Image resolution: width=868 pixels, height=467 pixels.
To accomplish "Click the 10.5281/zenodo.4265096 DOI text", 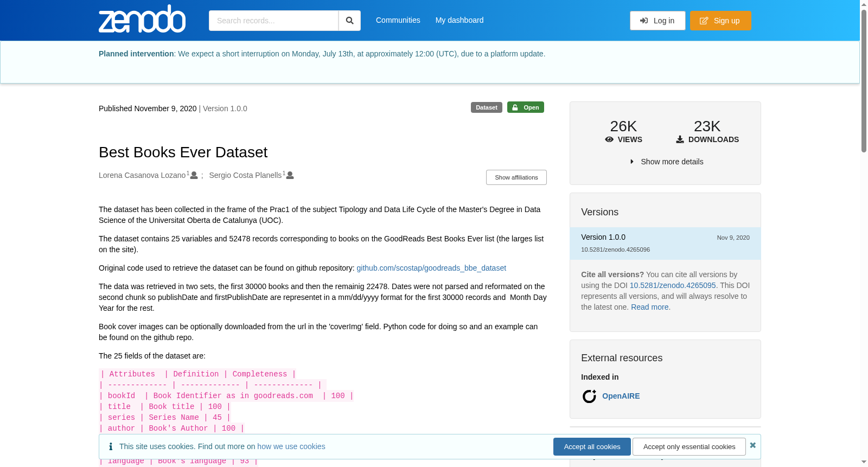I will [615, 250].
